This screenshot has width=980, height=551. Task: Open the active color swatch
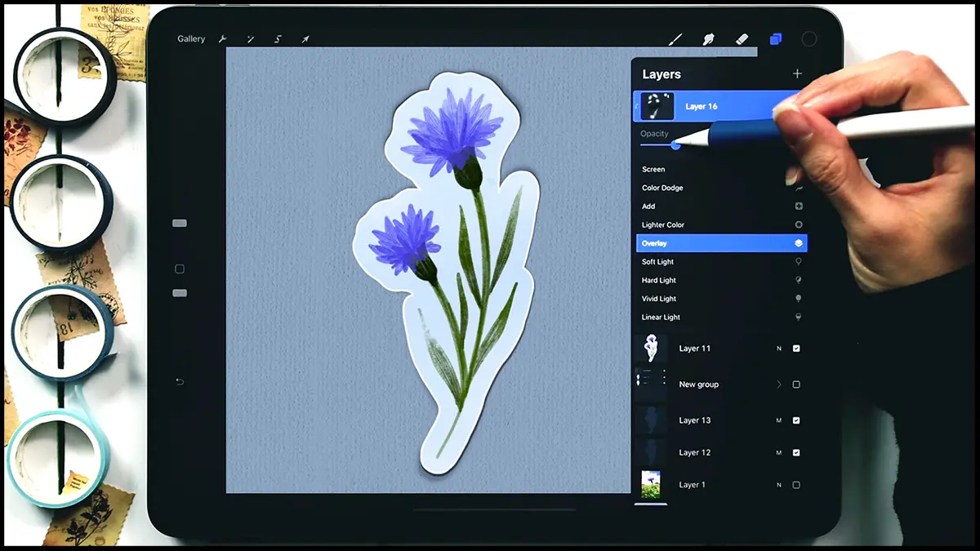click(x=808, y=39)
